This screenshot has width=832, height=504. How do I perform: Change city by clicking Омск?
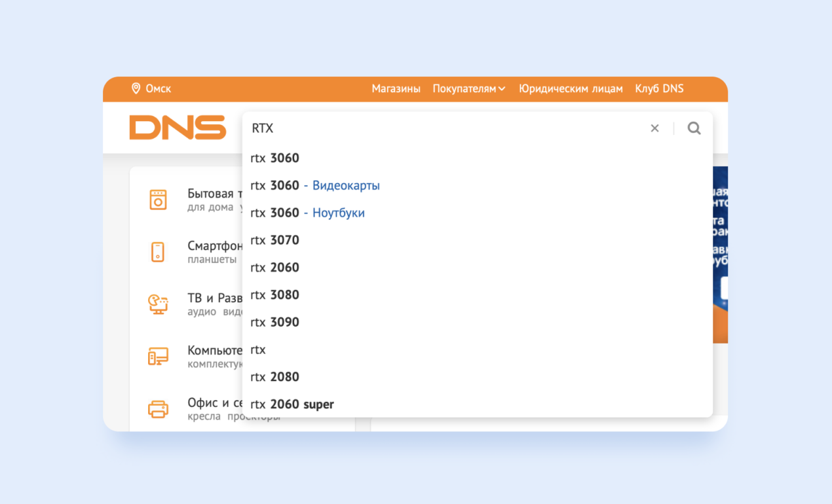coord(158,88)
